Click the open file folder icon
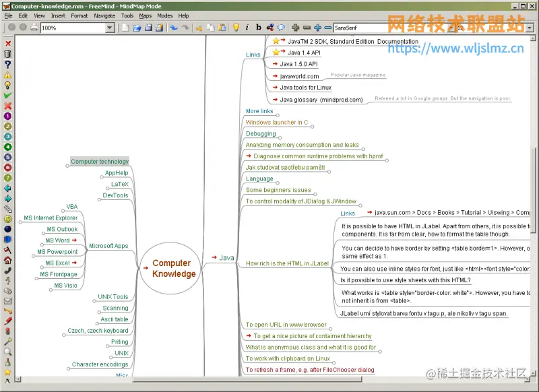Screen dimensions: 539x392 pos(137,28)
